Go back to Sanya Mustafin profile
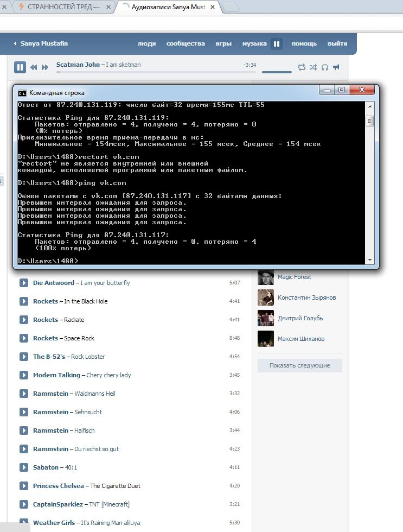 coord(41,43)
